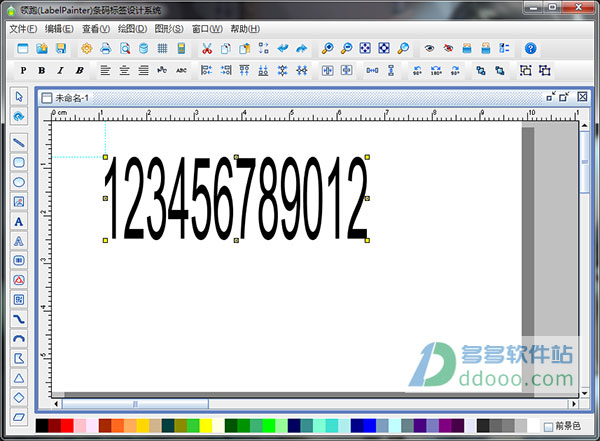
Task: Select the 1234567890 12 text object
Action: point(236,199)
